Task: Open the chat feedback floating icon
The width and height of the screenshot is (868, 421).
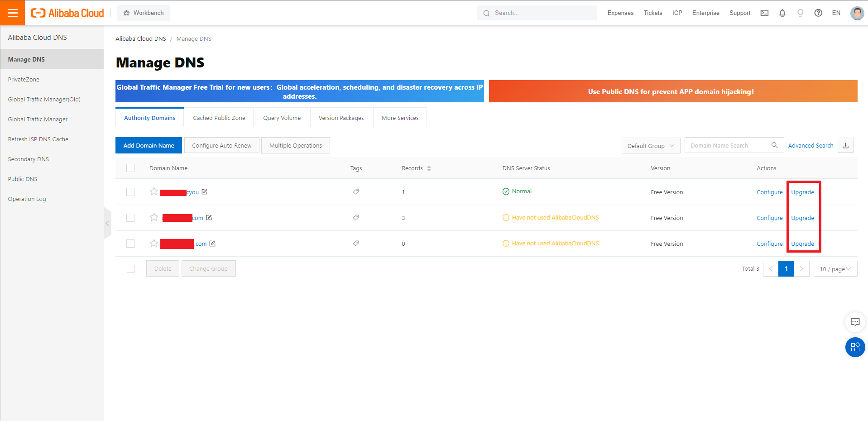Action: point(855,322)
